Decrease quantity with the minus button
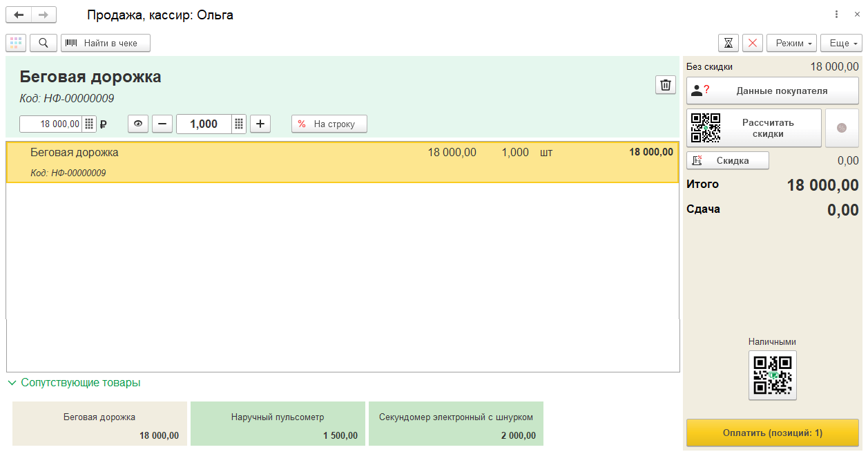The height and width of the screenshot is (454, 868). (x=162, y=124)
